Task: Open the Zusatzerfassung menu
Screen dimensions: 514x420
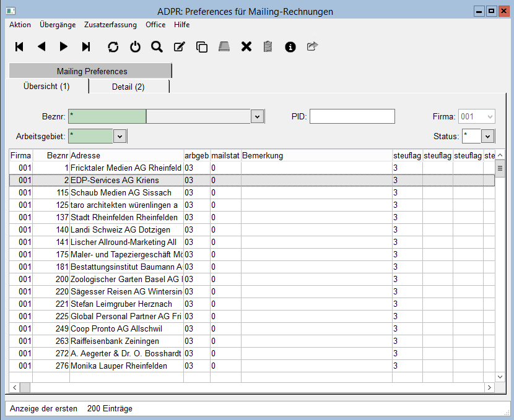Action: pyautogui.click(x=110, y=25)
